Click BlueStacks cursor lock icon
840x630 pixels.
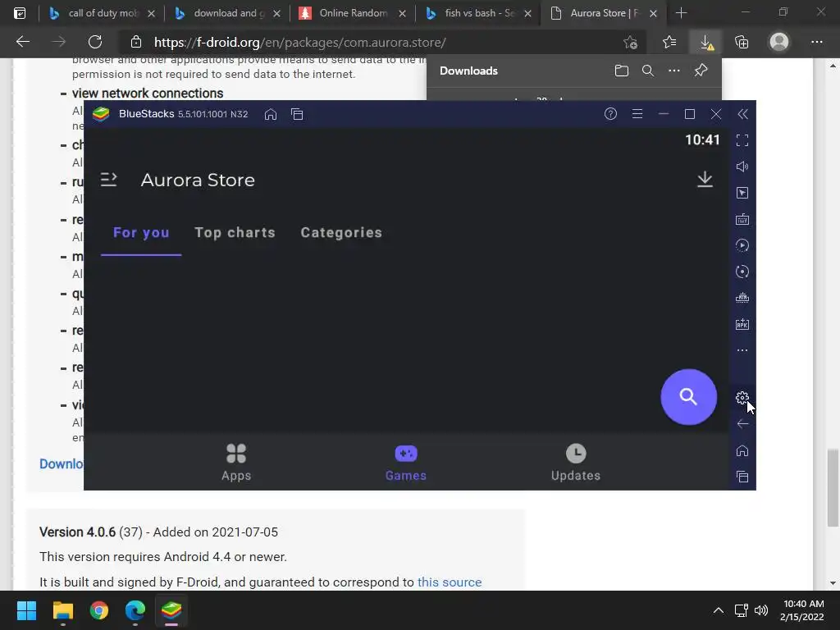(x=742, y=193)
